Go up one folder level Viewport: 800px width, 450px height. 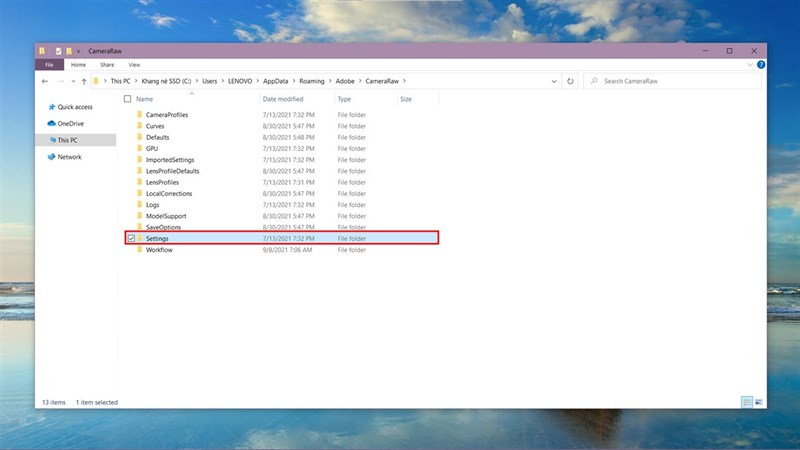coord(84,81)
